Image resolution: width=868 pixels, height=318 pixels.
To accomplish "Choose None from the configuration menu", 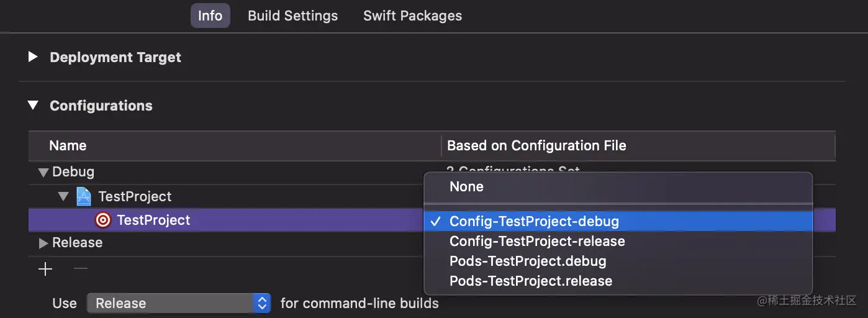I will point(466,186).
